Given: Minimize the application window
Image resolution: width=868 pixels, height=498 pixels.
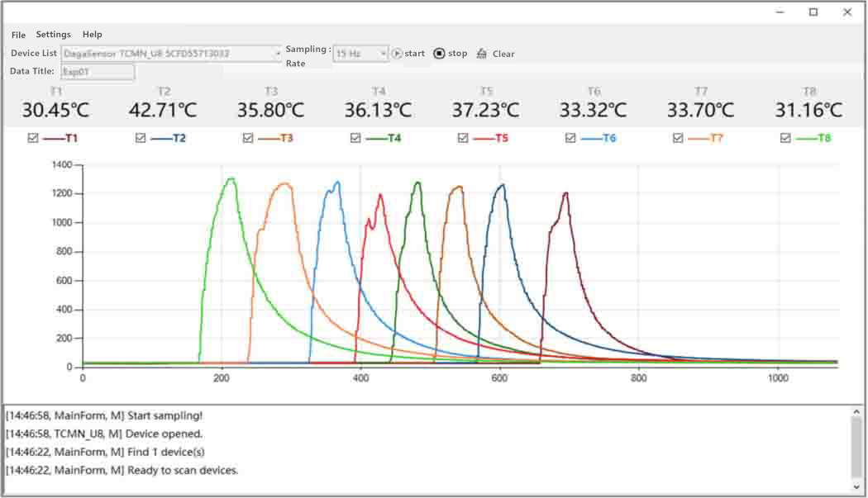Looking at the screenshot, I should click(x=780, y=12).
